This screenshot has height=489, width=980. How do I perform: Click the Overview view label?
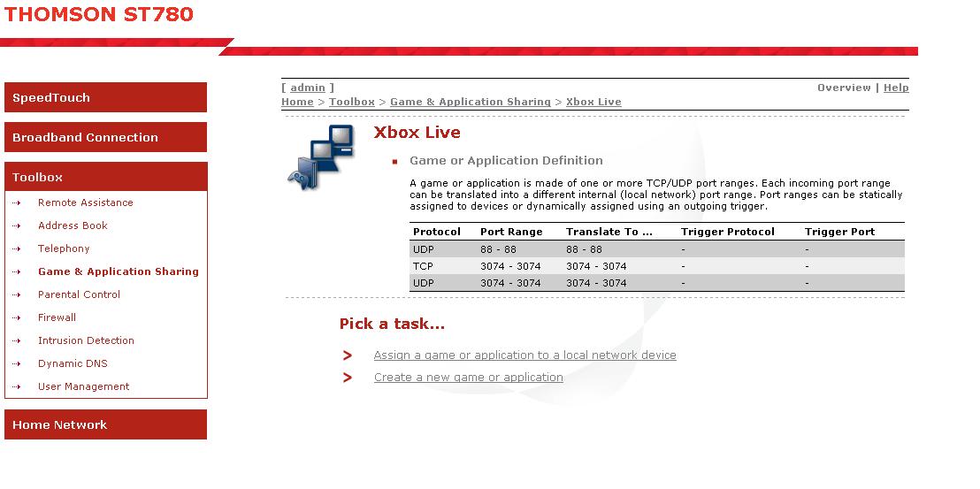pyautogui.click(x=844, y=88)
